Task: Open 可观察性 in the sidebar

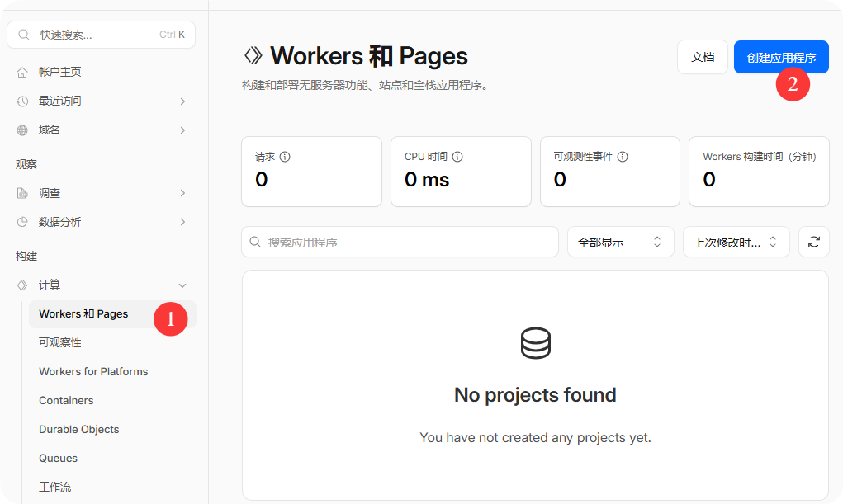Action: (59, 343)
